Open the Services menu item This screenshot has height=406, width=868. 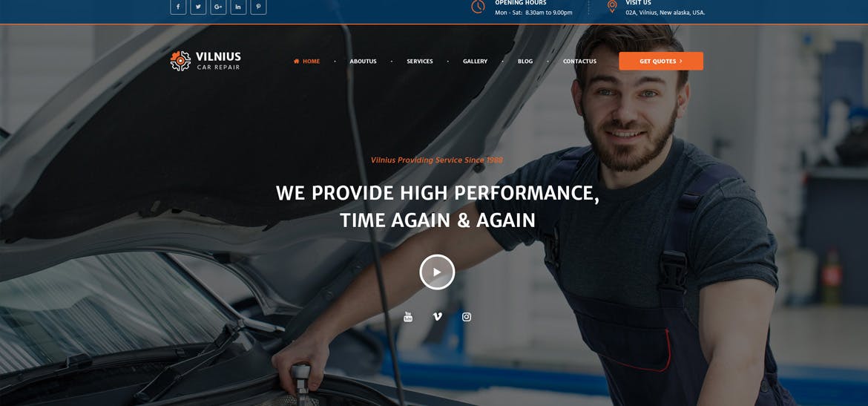(420, 62)
